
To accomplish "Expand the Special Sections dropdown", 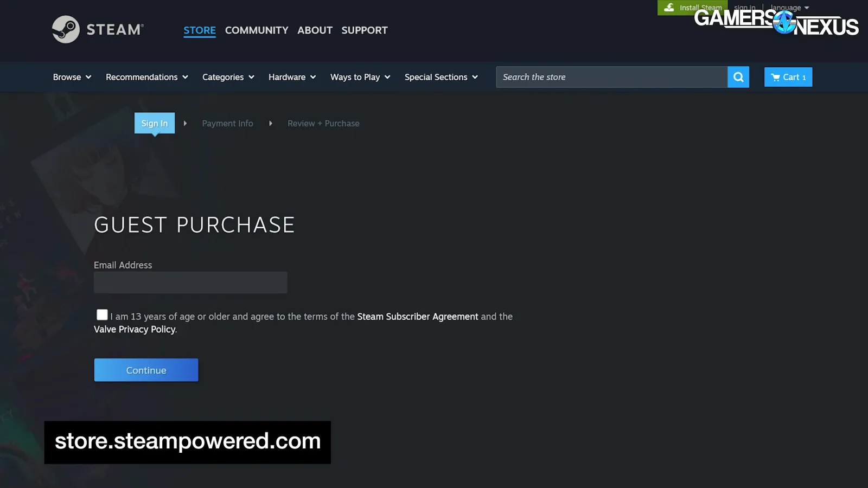I will click(x=441, y=77).
